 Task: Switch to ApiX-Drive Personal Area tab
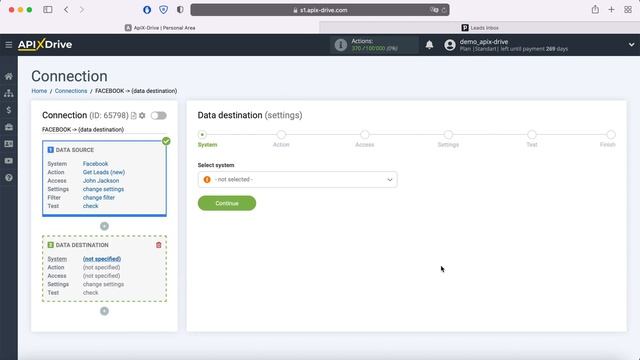click(160, 28)
